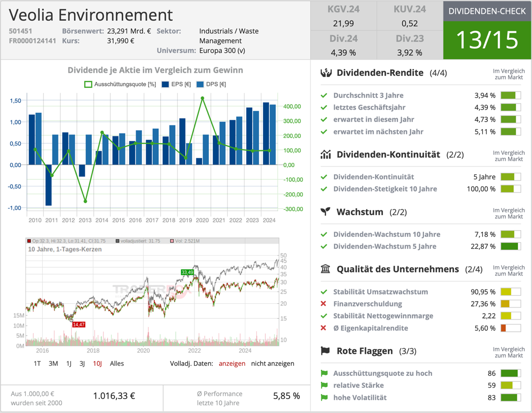
Task: Click the checkmark beside erwartet im nächsten Jahr
Action: pos(324,131)
